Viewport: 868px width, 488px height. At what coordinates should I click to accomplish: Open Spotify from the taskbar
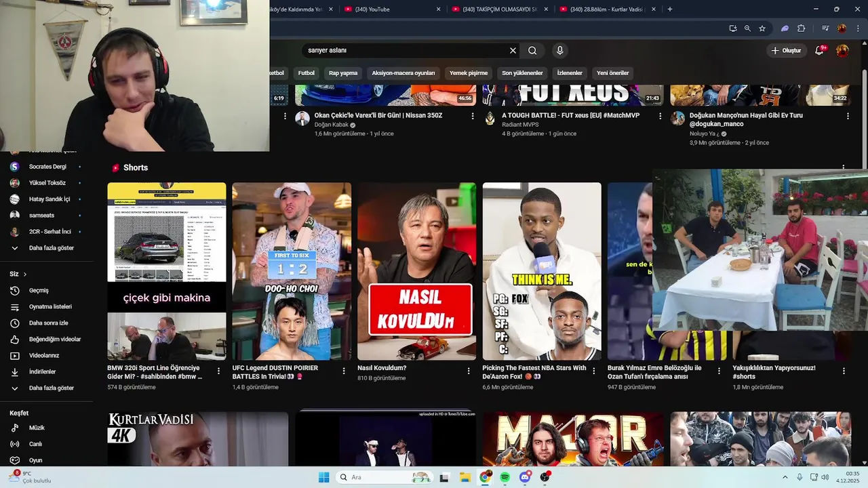(505, 477)
